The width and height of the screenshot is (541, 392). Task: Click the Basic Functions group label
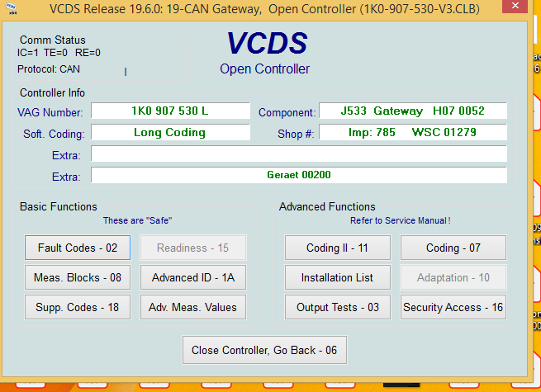59,206
